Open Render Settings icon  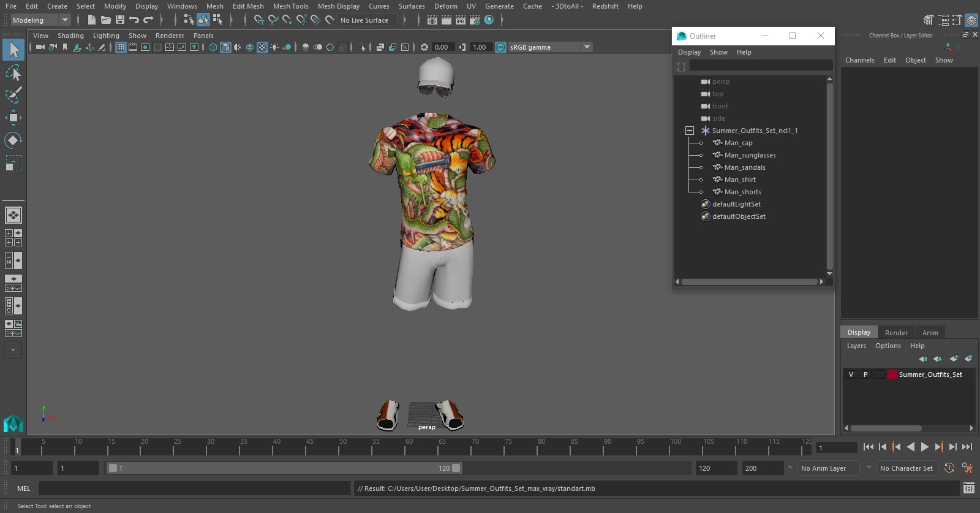point(475,20)
